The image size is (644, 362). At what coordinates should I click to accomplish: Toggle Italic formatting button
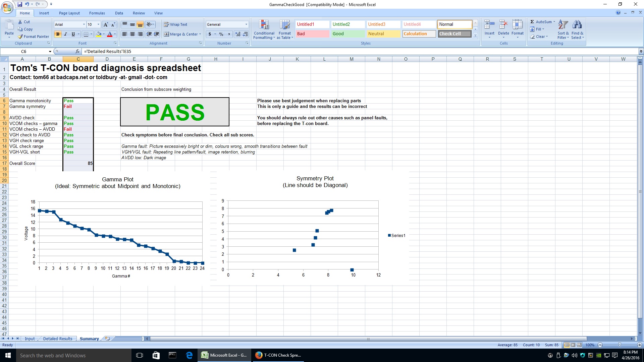tap(65, 34)
